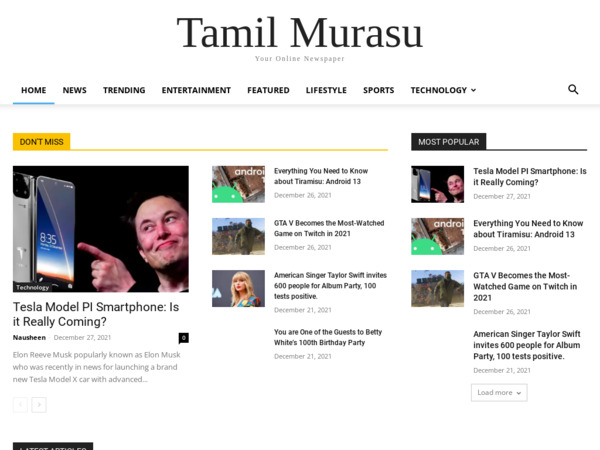Screen dimensions: 600x450
Task: Open Taylor Swift headline in Most Popular
Action: pos(527,345)
